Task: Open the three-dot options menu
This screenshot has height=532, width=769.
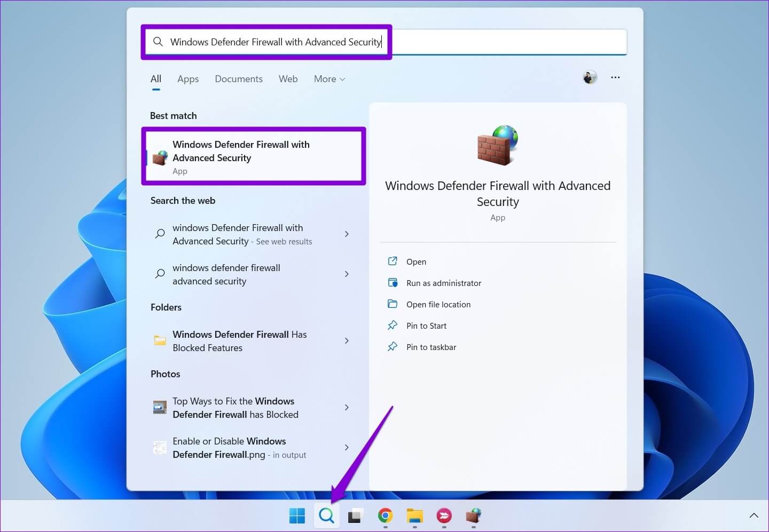Action: pos(615,78)
